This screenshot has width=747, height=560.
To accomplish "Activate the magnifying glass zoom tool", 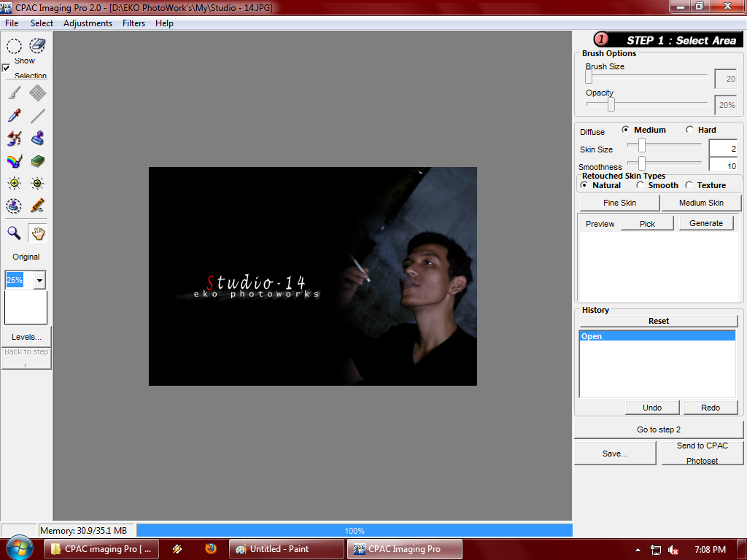I will [x=15, y=233].
